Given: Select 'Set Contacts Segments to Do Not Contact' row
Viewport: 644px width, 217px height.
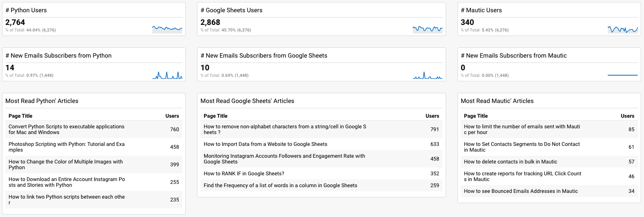Looking at the screenshot, I should 549,147.
